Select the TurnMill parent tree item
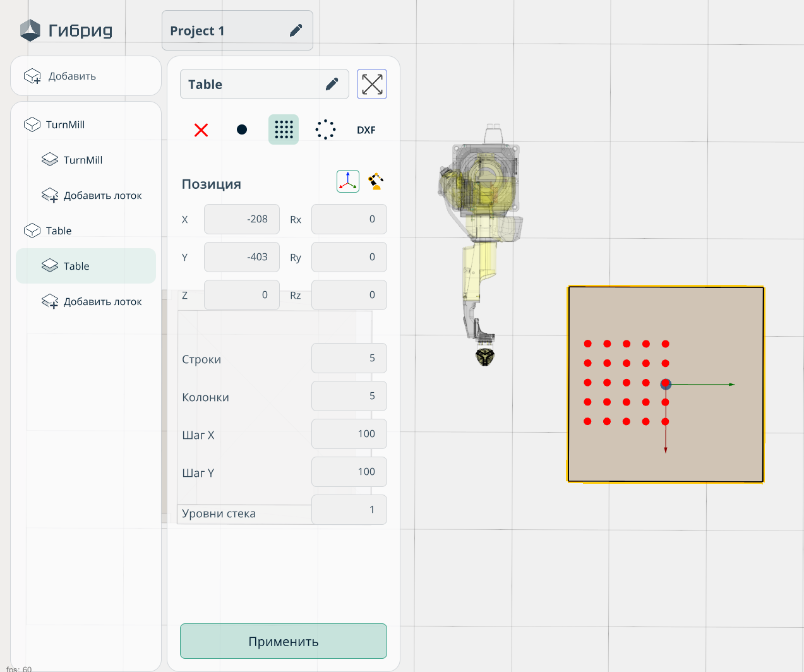 click(x=65, y=125)
